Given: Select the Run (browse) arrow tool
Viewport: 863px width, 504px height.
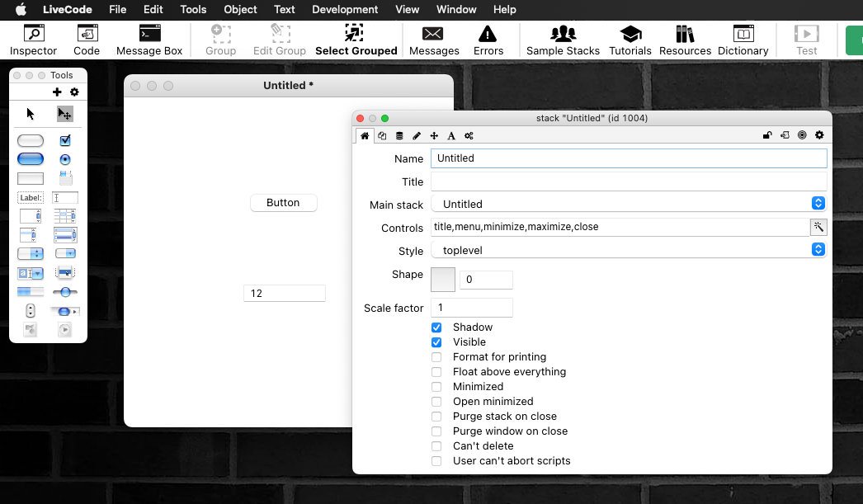Looking at the screenshot, I should point(31,114).
